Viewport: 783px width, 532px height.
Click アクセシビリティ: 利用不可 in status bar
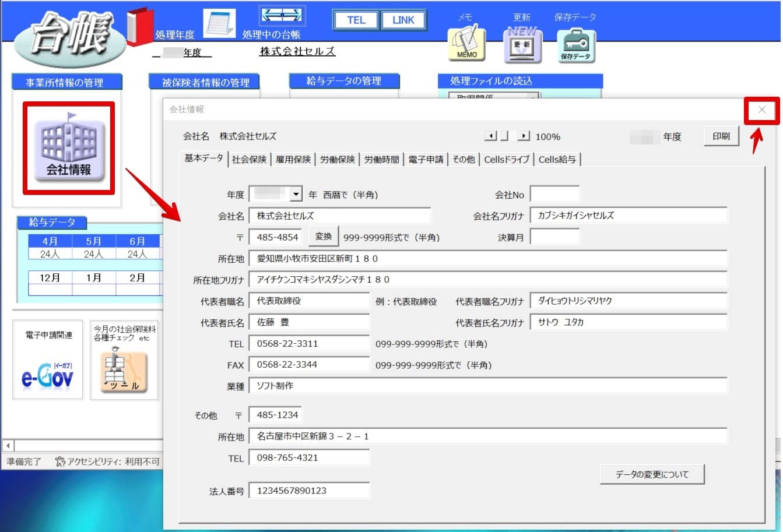(x=107, y=461)
